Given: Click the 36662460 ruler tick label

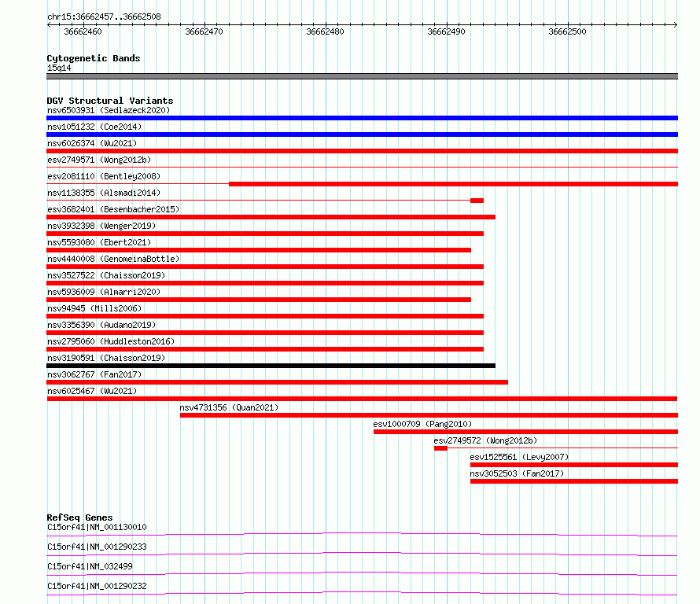Looking at the screenshot, I should click(83, 31).
